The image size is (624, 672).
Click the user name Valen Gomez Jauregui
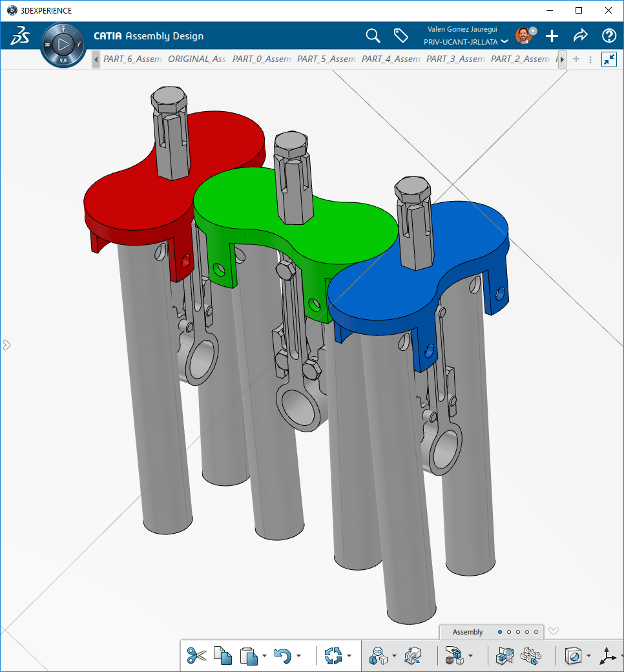(462, 29)
